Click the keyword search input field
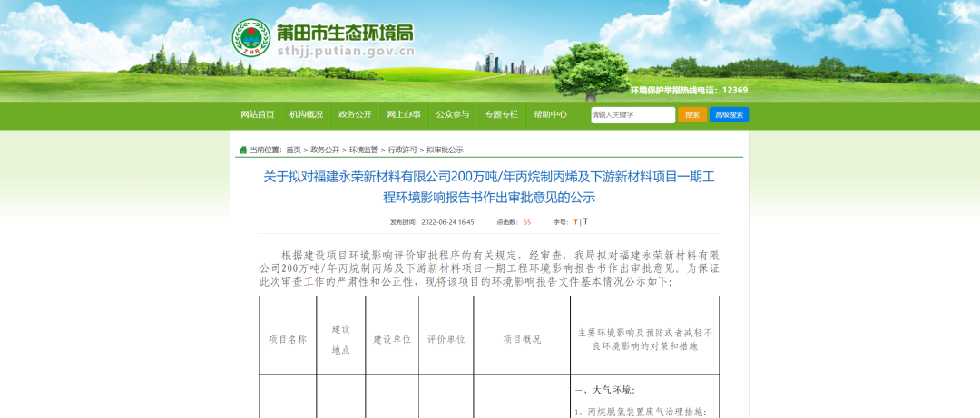 pos(632,115)
